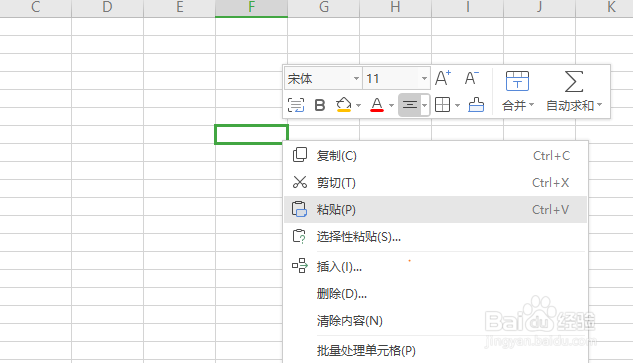
Task: Click the cell borders icon
Action: [442, 105]
